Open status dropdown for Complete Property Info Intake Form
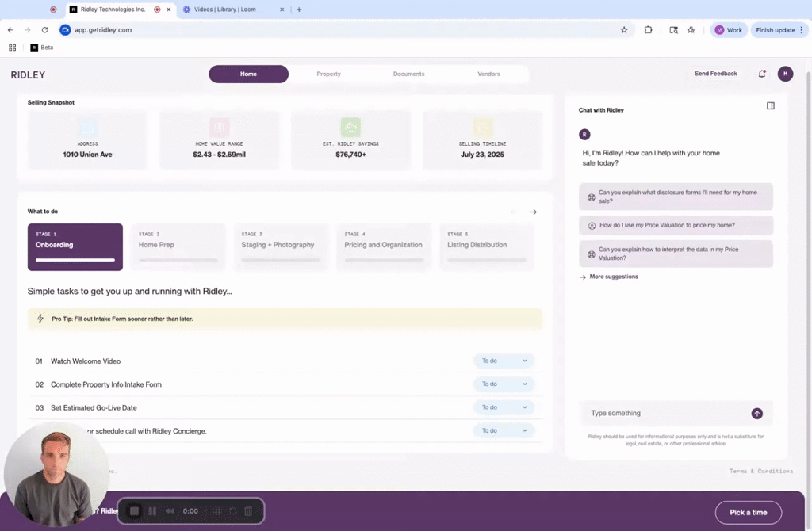 click(504, 384)
